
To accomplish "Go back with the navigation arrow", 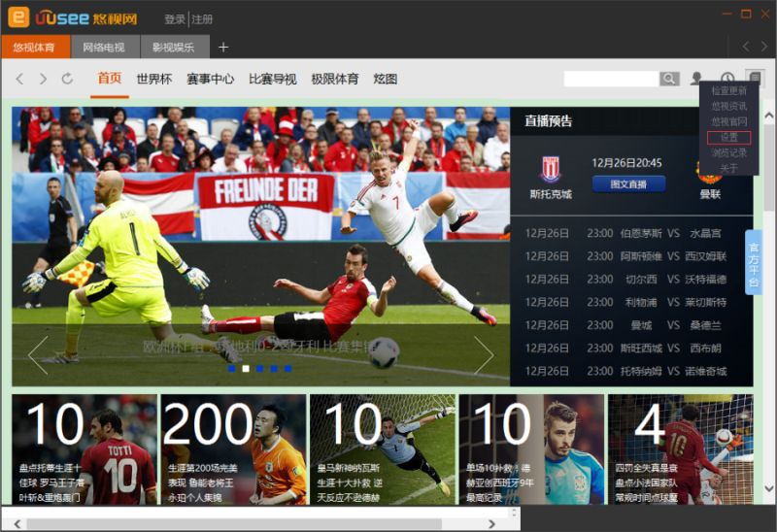I will pos(19,79).
